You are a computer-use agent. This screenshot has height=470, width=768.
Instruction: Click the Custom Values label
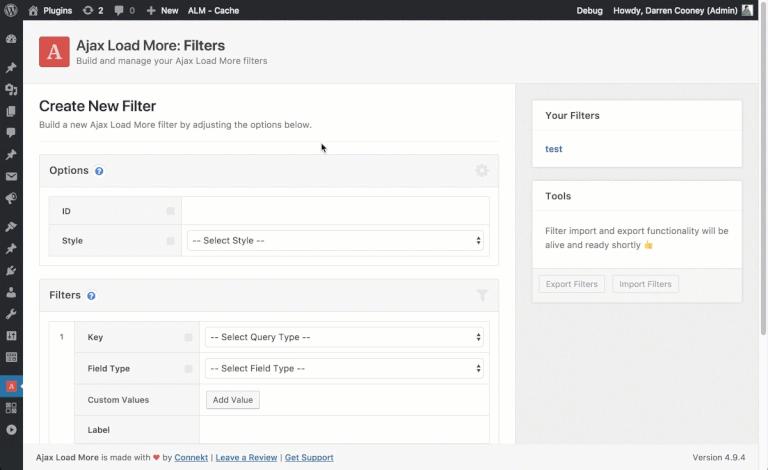[x=118, y=400]
